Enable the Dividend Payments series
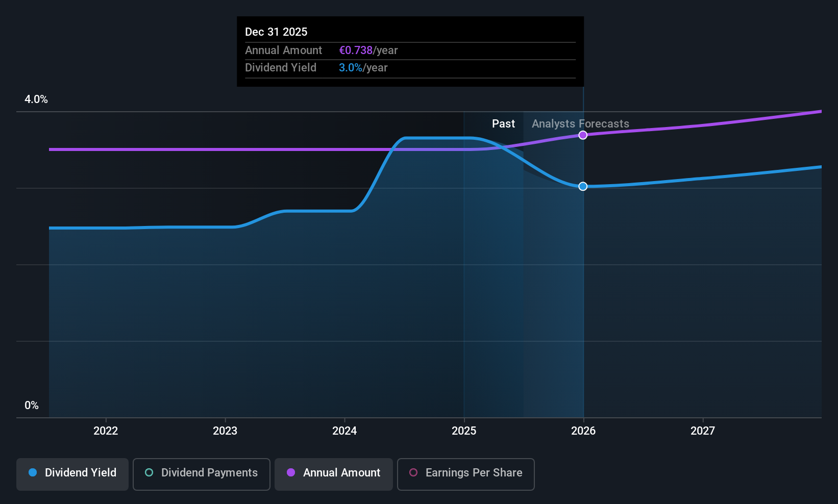 tap(202, 474)
